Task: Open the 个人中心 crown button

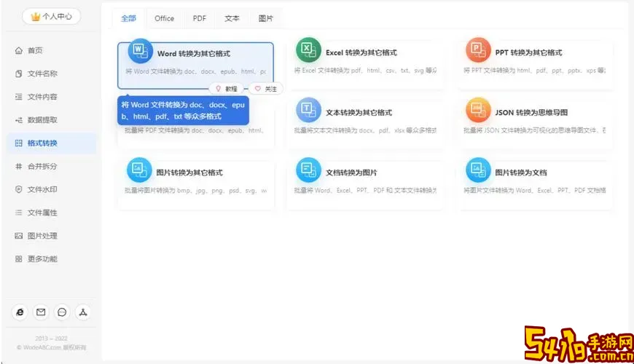Action: [51, 17]
